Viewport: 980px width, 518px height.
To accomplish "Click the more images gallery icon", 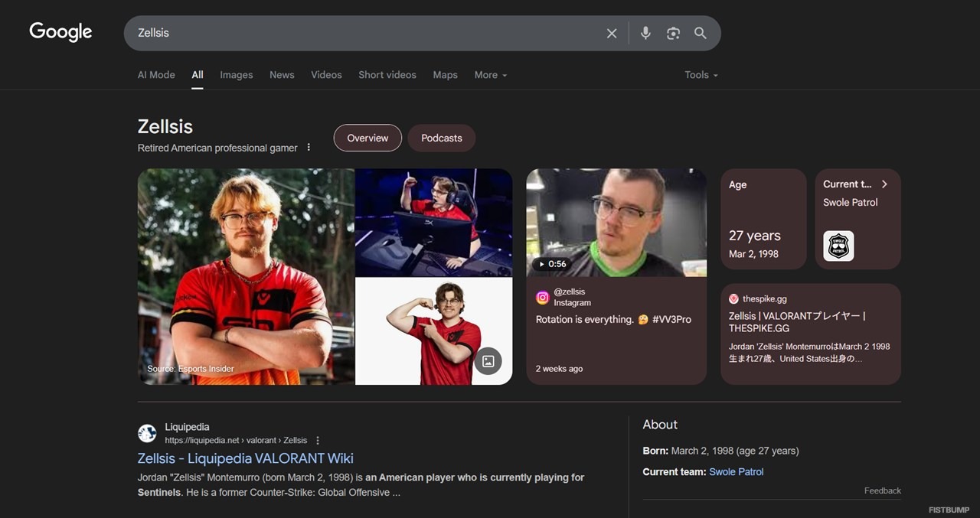I will click(x=488, y=361).
